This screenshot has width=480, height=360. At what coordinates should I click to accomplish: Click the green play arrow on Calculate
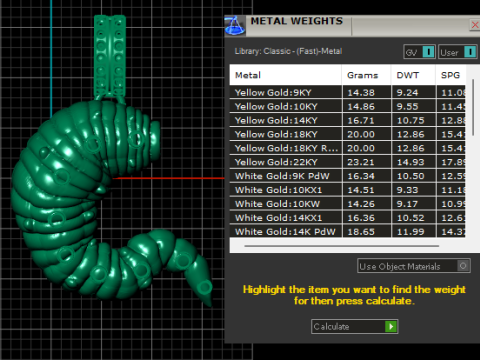pos(391,326)
